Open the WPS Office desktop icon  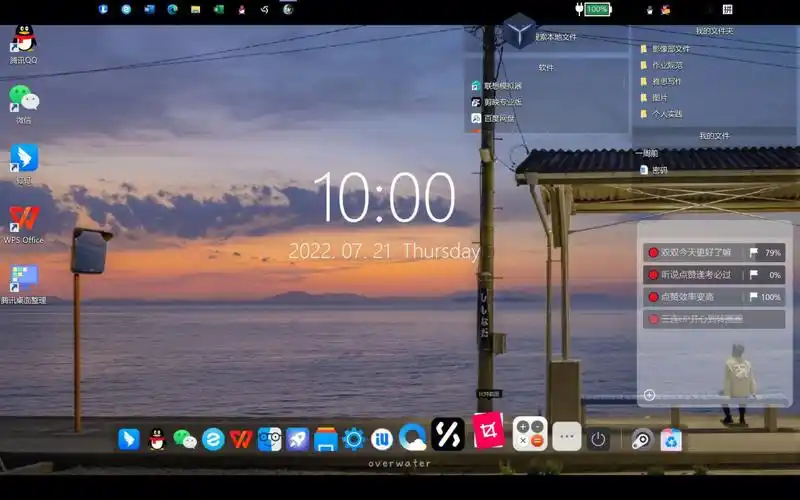pos(23,220)
